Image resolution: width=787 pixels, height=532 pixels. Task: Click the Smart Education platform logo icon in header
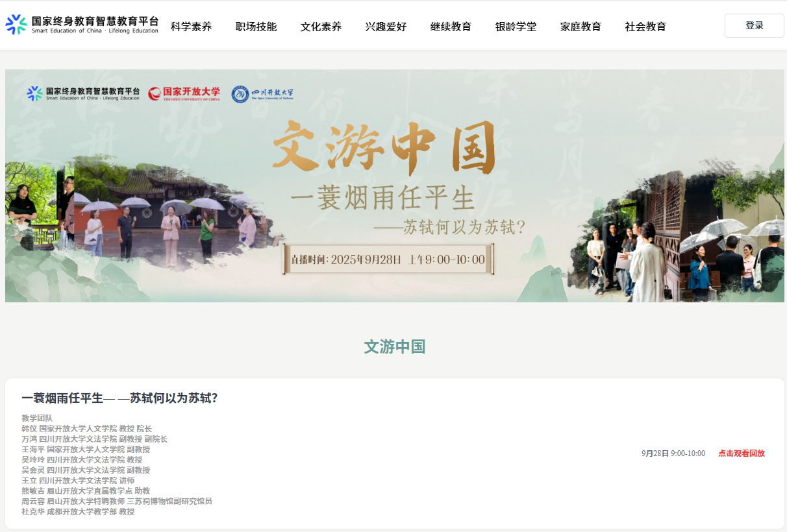tap(16, 25)
